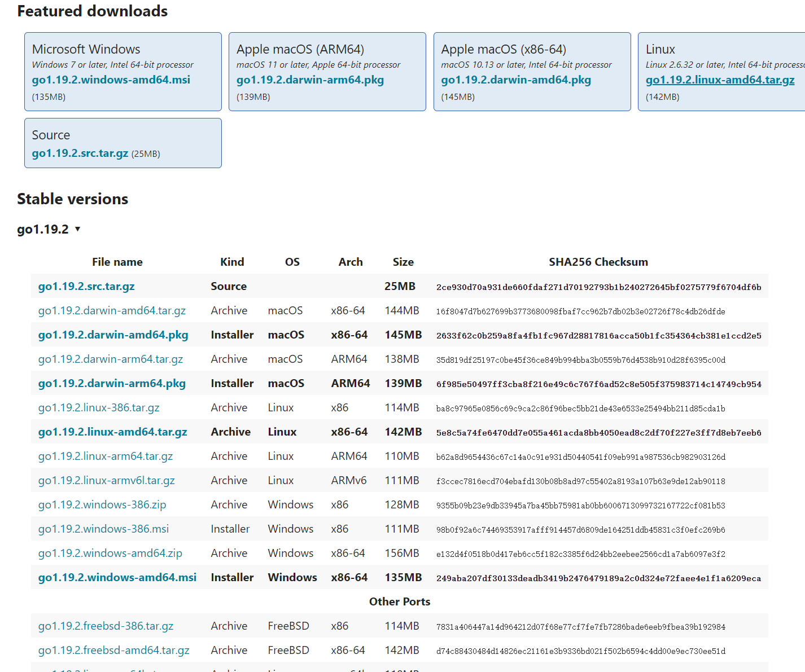Select checksum starting with e132d4f0518b0
The height and width of the screenshot is (672, 805).
[580, 554]
